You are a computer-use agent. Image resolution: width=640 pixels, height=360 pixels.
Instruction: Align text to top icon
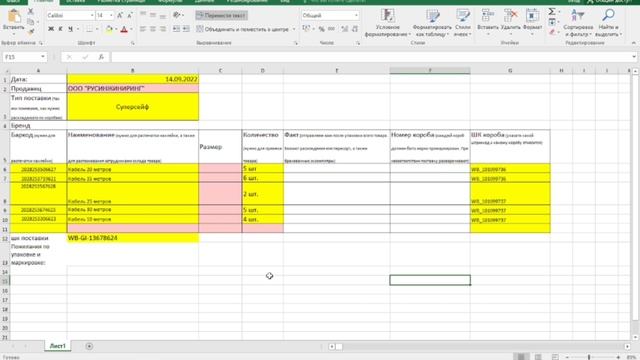click(x=143, y=15)
